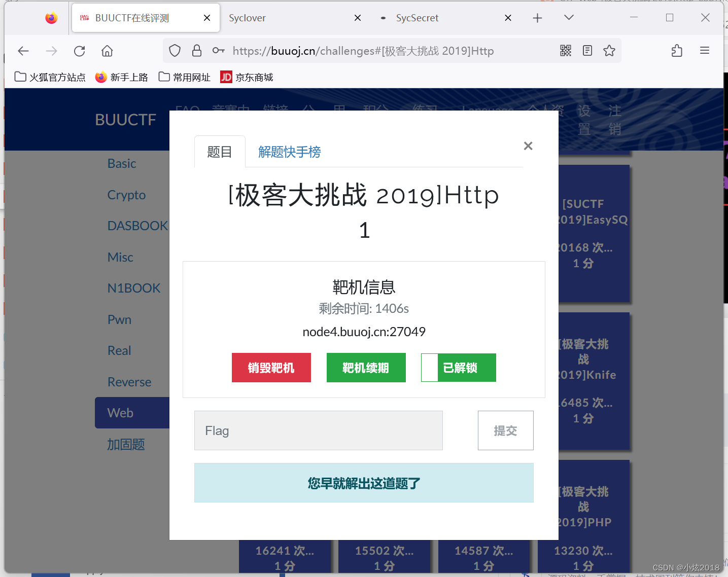Toggle reader view icon
Viewport: 728px width, 577px height.
point(587,51)
